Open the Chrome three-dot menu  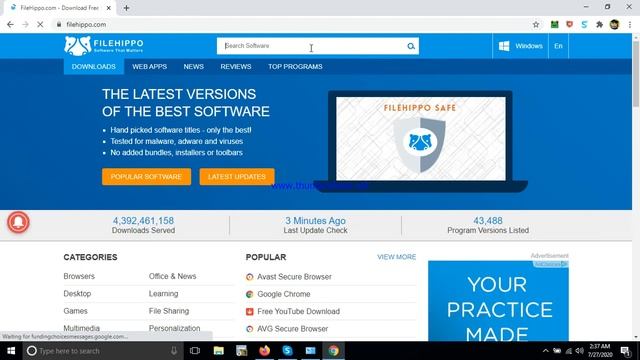[x=630, y=24]
